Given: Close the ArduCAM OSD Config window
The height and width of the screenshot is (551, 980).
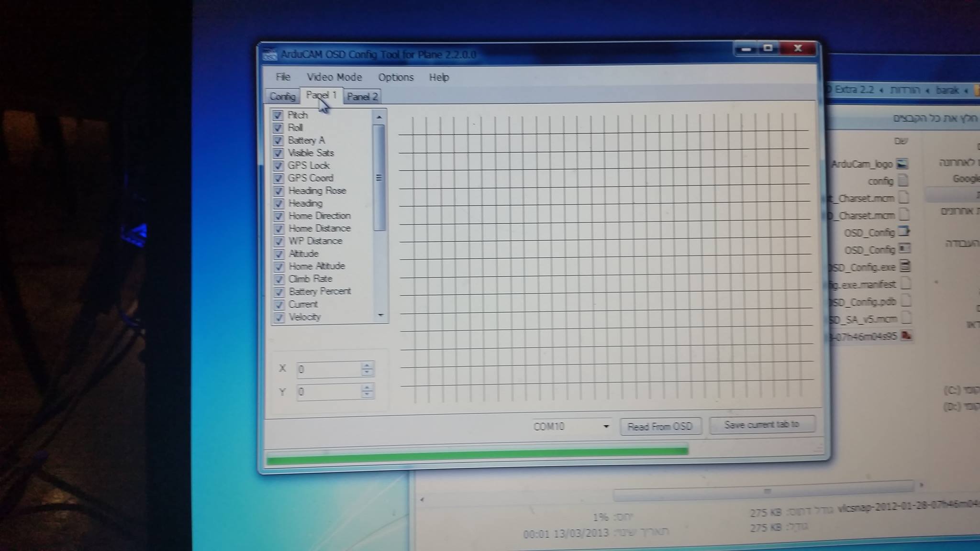Looking at the screenshot, I should coord(798,48).
